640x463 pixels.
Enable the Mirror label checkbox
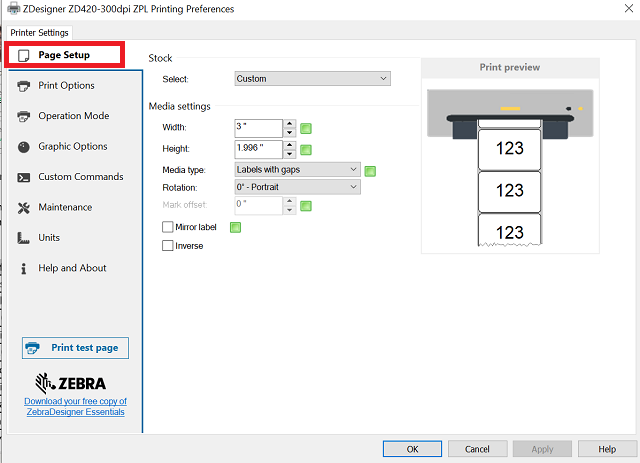[167, 228]
